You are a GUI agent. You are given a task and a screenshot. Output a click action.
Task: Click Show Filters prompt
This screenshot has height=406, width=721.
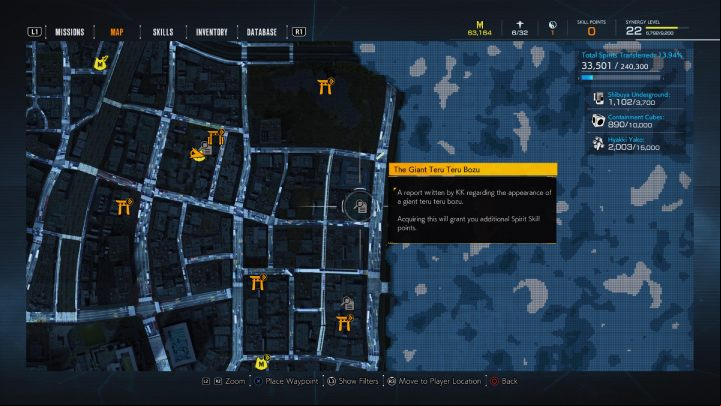(353, 381)
